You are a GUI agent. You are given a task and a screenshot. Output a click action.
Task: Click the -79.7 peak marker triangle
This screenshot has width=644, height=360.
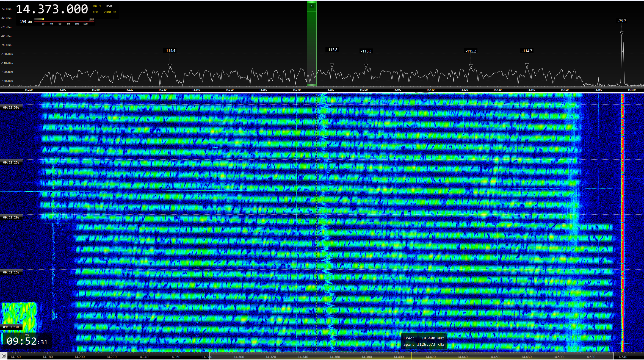tap(622, 33)
